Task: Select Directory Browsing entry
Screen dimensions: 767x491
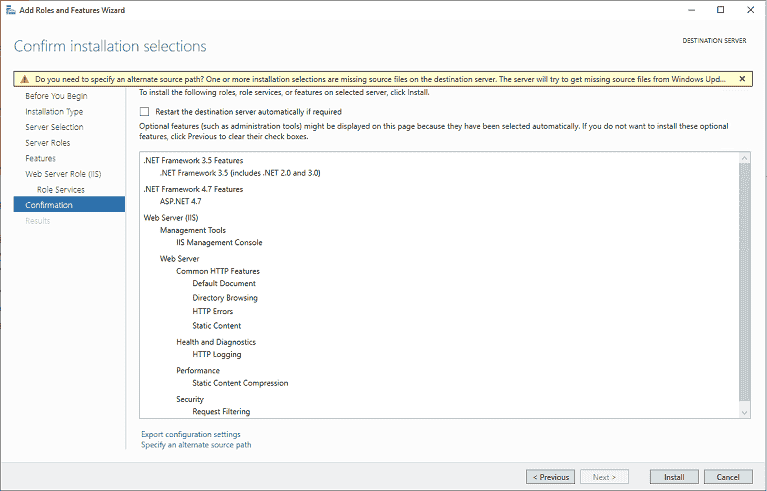Action: pos(225,298)
